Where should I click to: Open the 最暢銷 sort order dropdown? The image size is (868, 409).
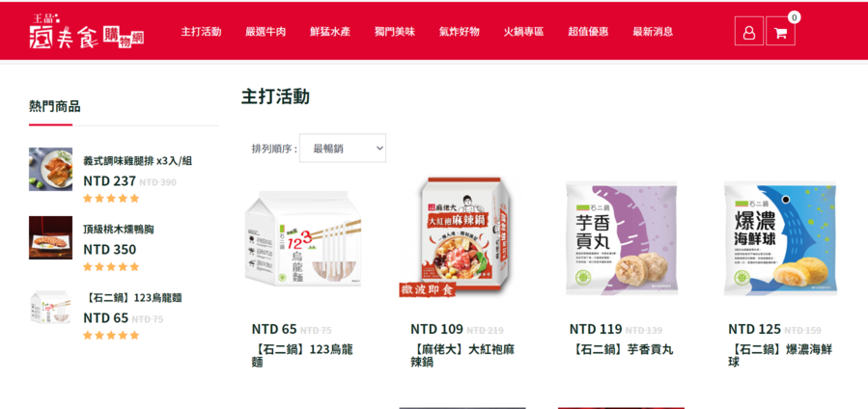click(x=343, y=149)
